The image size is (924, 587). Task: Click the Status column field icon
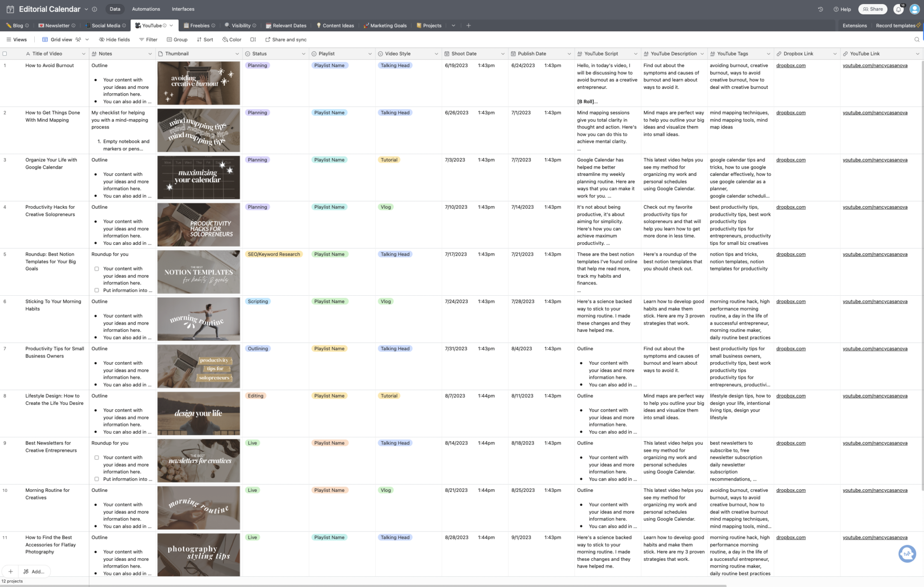(247, 54)
